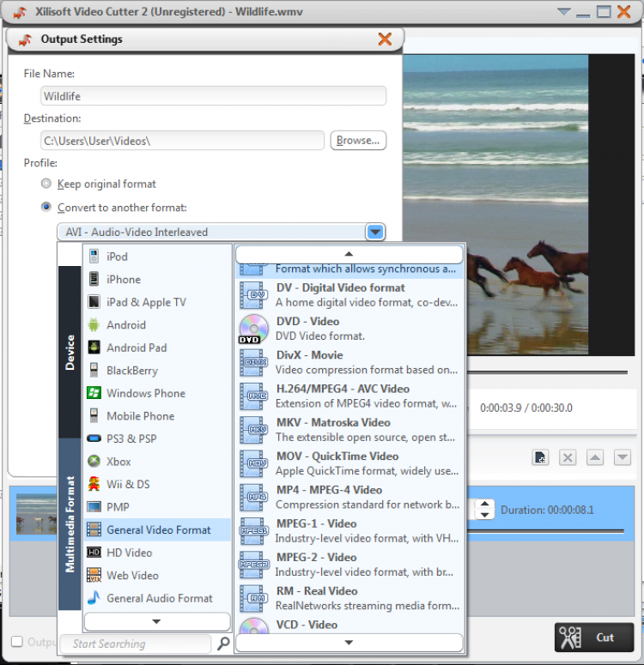The width and height of the screenshot is (644, 665).
Task: Click the Device vertical tab
Action: coord(70,352)
